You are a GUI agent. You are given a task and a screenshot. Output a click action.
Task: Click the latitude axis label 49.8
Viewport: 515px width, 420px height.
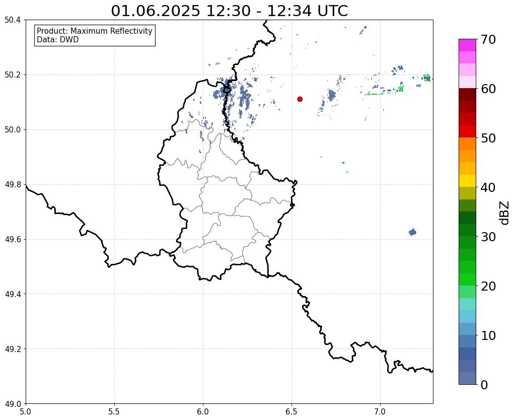point(13,185)
